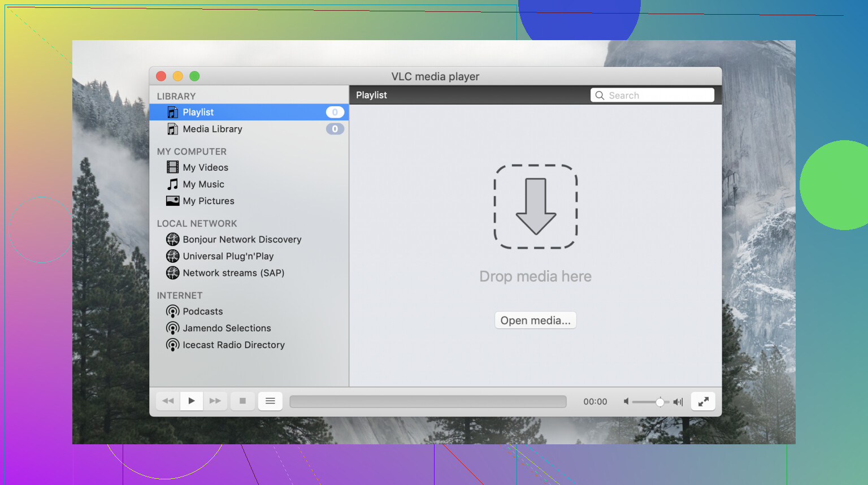Select My Pictures in sidebar
The width and height of the screenshot is (868, 485).
(x=208, y=201)
